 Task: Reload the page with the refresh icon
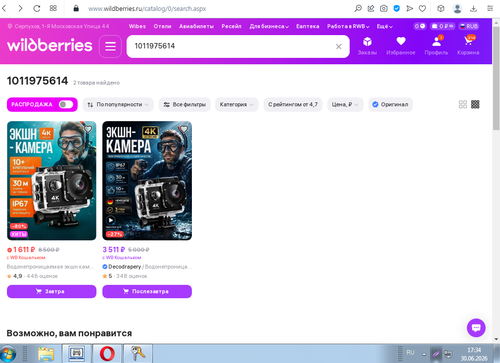37,8
